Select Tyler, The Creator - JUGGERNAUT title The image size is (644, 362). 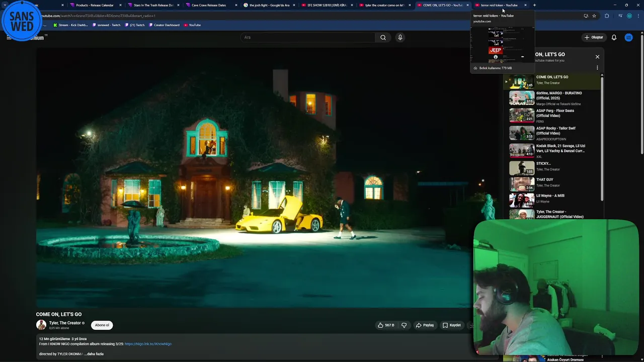[560, 214]
